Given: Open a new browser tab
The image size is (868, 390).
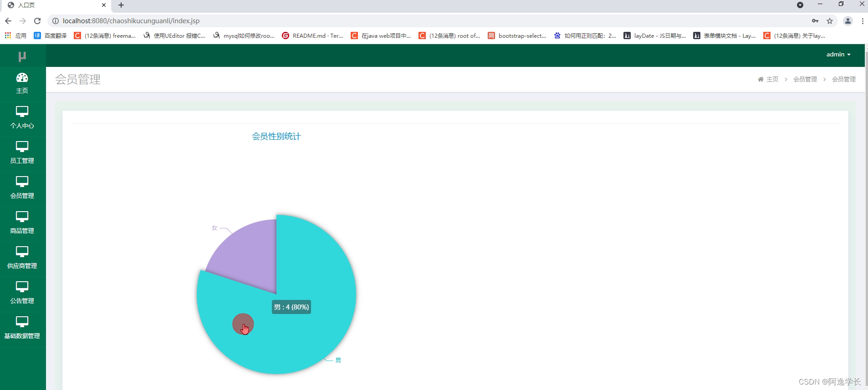Looking at the screenshot, I should 121,5.
